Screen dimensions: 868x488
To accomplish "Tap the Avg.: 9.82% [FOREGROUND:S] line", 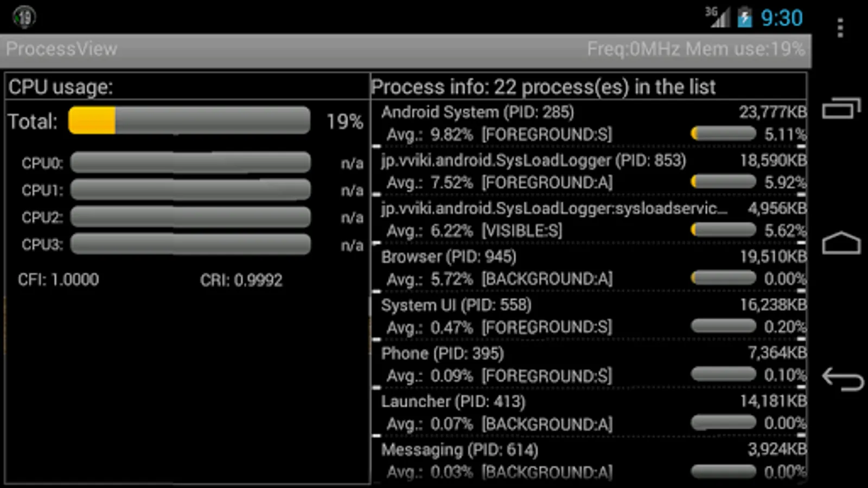I will coord(499,134).
